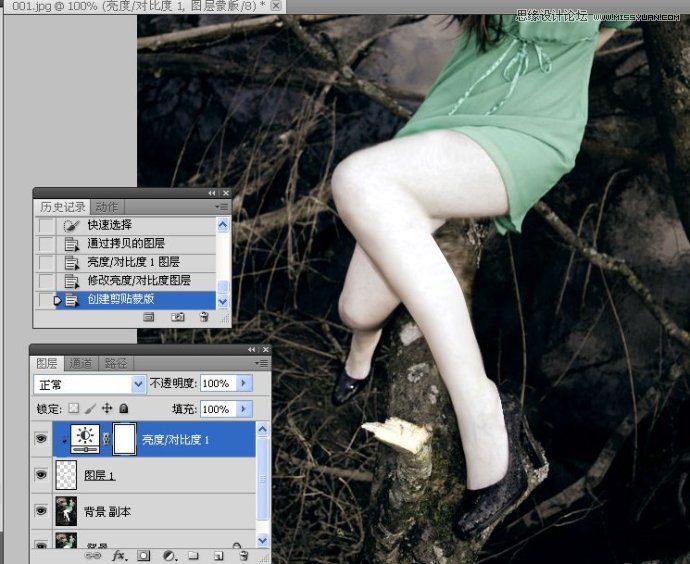This screenshot has width=690, height=564.
Task: Hide the 背景 副本 layer
Action: point(41,511)
